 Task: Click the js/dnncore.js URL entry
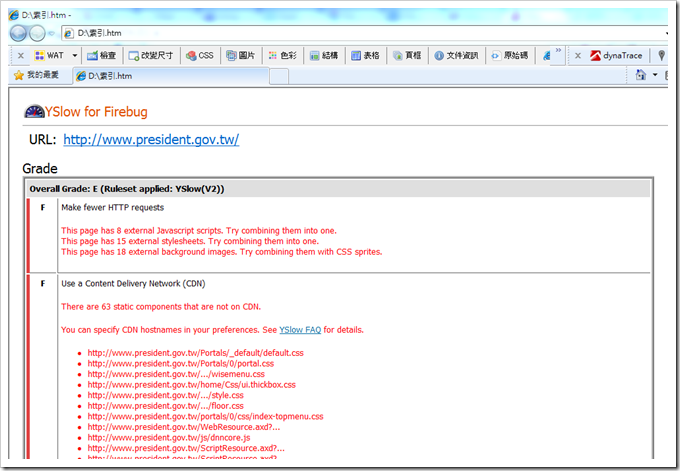[x=169, y=438]
